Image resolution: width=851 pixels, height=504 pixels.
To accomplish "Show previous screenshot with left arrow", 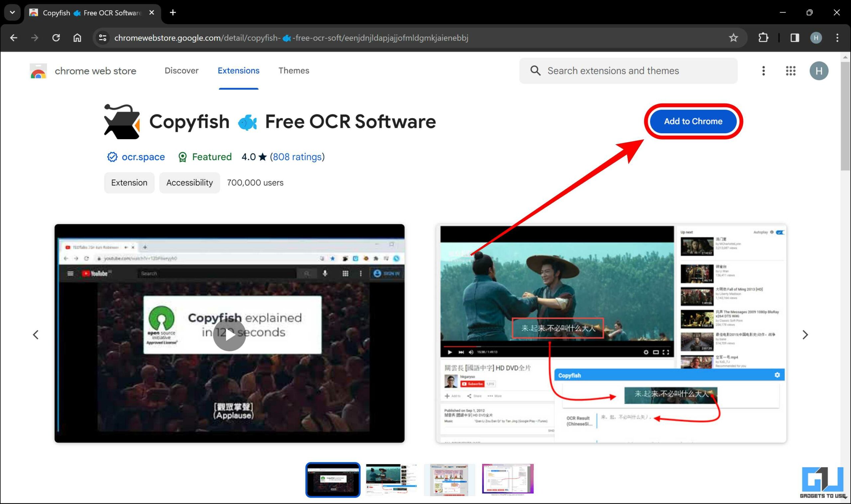I will pos(36,335).
